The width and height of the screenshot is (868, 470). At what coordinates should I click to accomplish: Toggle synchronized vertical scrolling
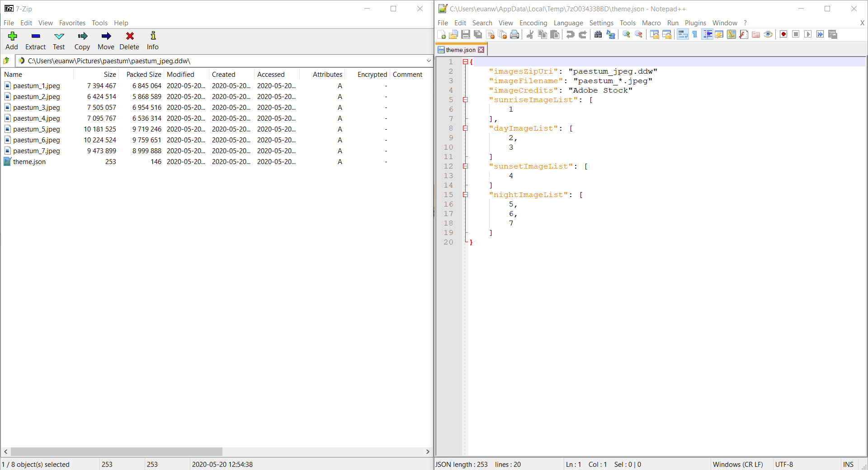click(655, 34)
